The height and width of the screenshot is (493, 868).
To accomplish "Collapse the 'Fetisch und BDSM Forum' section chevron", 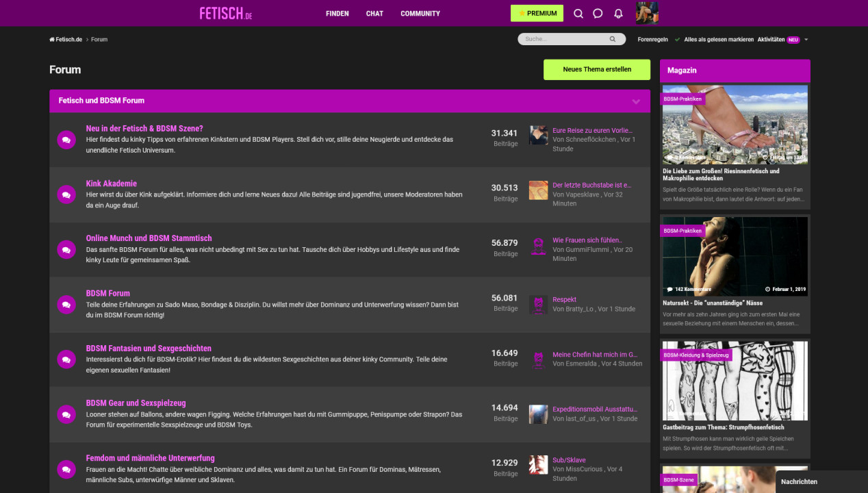I will click(x=635, y=100).
